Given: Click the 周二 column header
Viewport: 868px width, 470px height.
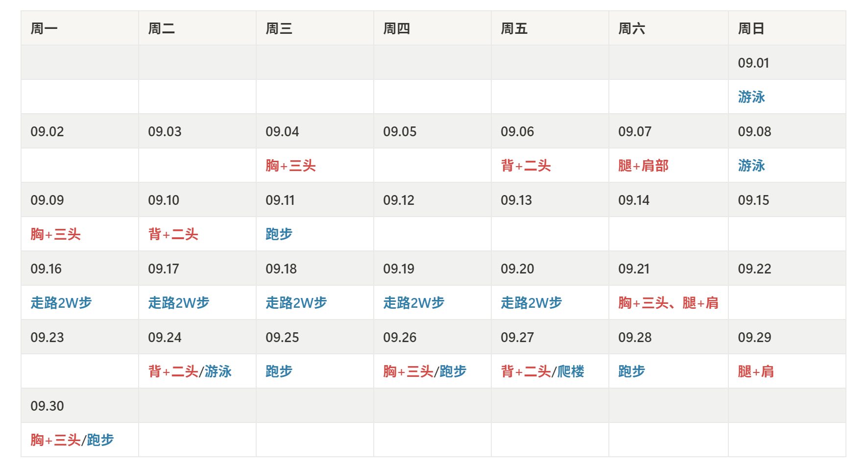Looking at the screenshot, I should (x=197, y=28).
